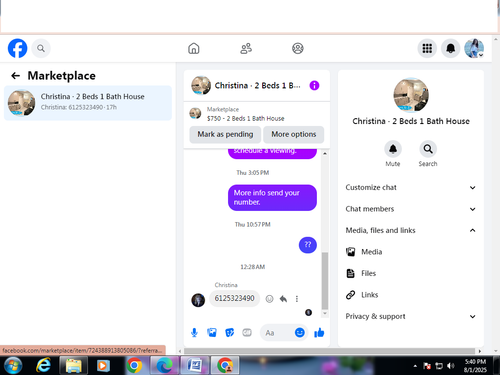The image size is (500, 375).
Task: Open the Facebook logo home link
Action: click(17, 48)
